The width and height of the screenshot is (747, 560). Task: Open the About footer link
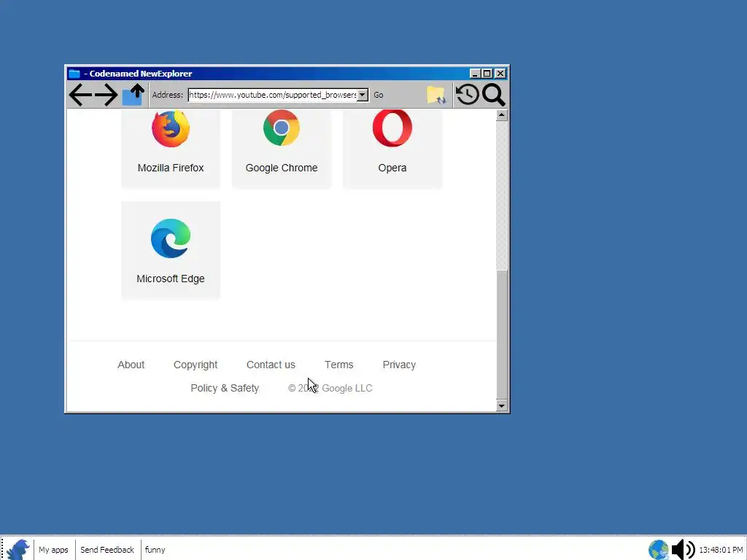click(x=131, y=365)
